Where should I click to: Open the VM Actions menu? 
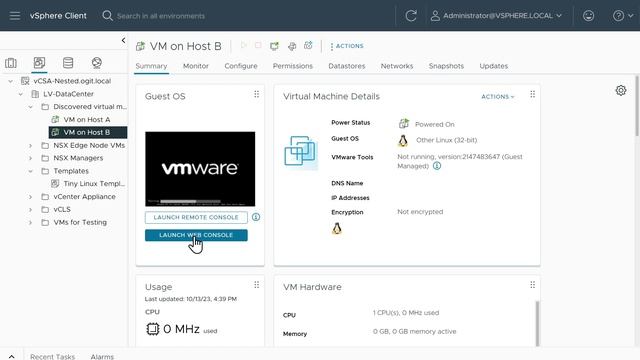[347, 46]
